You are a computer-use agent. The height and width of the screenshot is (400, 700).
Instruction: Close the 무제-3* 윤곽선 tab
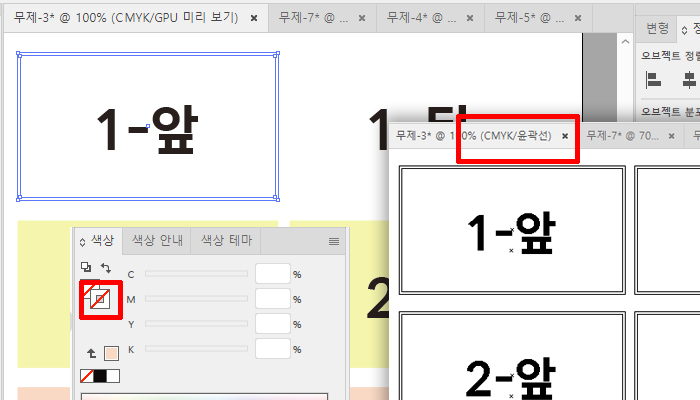565,136
